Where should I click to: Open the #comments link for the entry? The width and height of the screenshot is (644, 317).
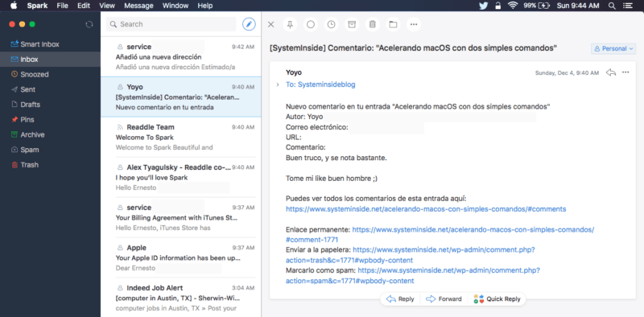click(426, 209)
